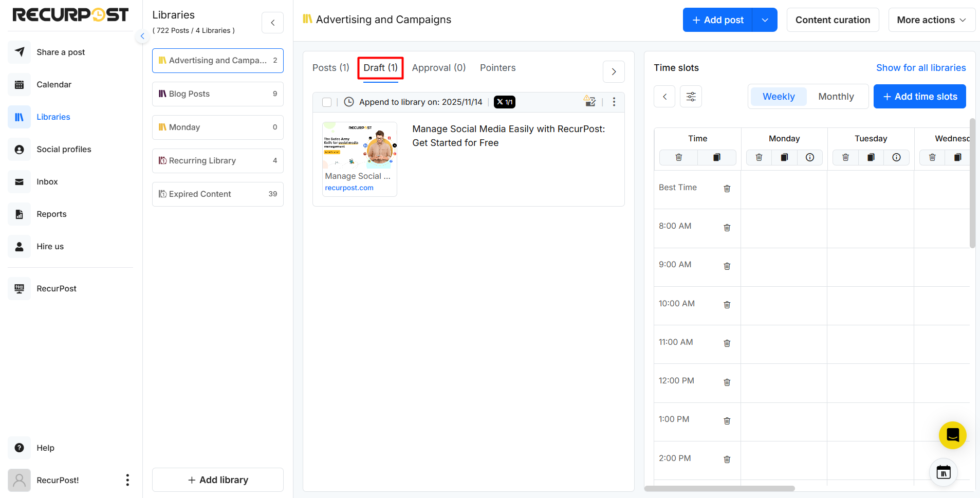The height and width of the screenshot is (498, 980).
Task: Delete the 2:00 PM time row
Action: 727,459
